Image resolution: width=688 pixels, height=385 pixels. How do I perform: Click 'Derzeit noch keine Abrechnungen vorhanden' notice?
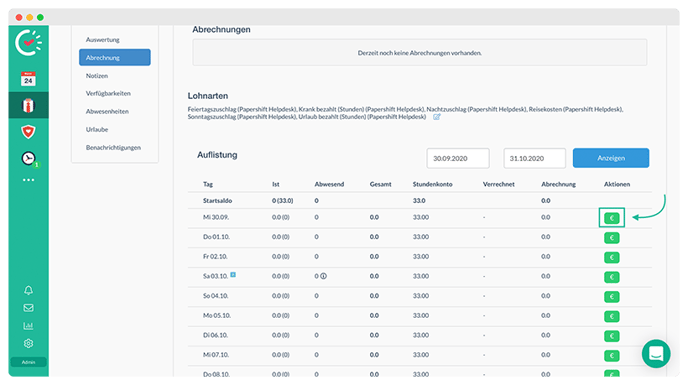[x=419, y=53]
